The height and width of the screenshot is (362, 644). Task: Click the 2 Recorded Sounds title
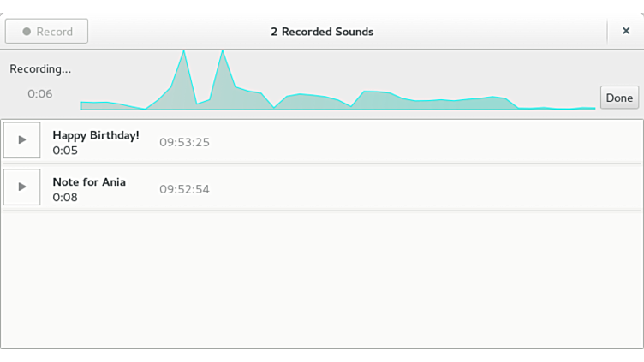click(322, 32)
